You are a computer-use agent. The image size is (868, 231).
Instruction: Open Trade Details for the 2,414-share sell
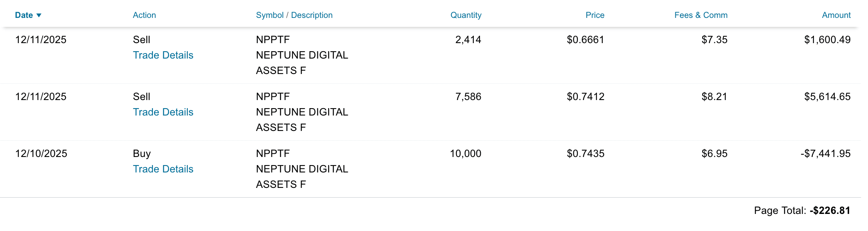click(163, 55)
